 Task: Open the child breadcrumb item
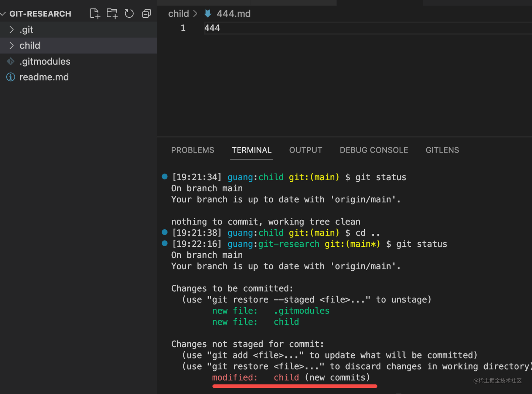[178, 13]
